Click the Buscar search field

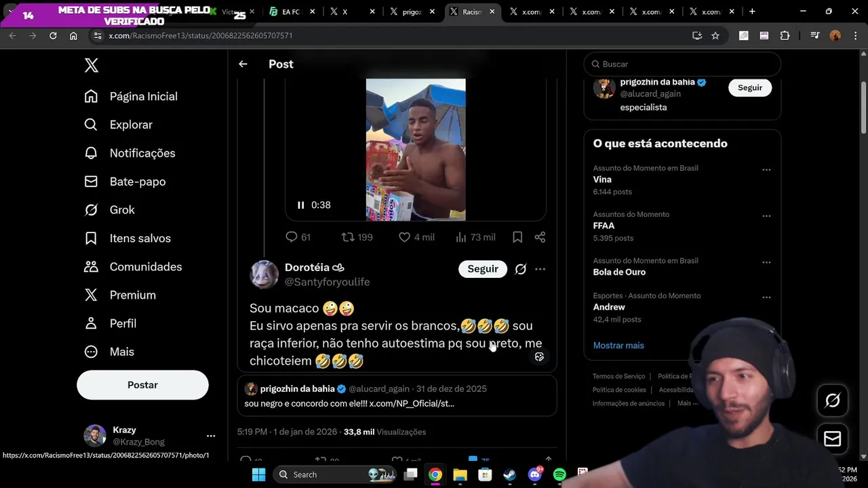[x=682, y=64]
